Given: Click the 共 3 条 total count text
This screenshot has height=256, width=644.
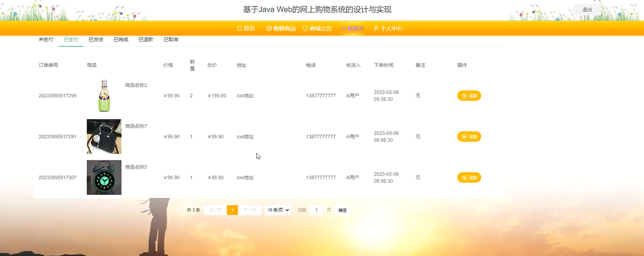Looking at the screenshot, I should pyautogui.click(x=193, y=210).
